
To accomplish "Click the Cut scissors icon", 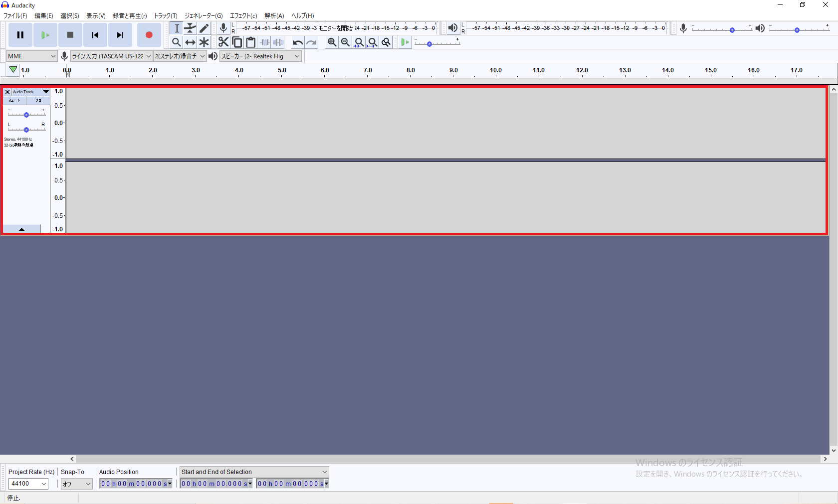I will point(223,42).
